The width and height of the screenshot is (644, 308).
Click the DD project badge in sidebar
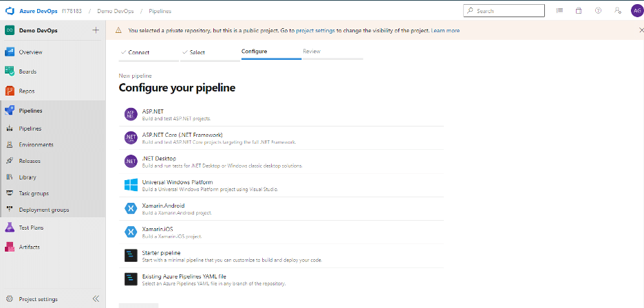click(x=10, y=30)
